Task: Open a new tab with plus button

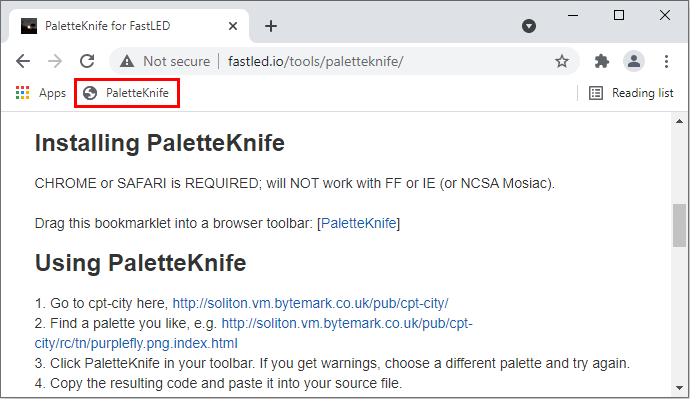Action: click(x=271, y=26)
